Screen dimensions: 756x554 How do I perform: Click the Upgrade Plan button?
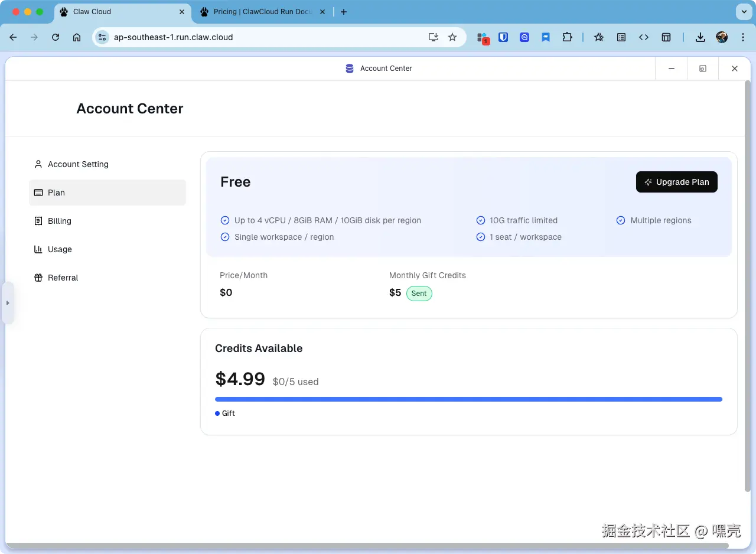coord(677,182)
